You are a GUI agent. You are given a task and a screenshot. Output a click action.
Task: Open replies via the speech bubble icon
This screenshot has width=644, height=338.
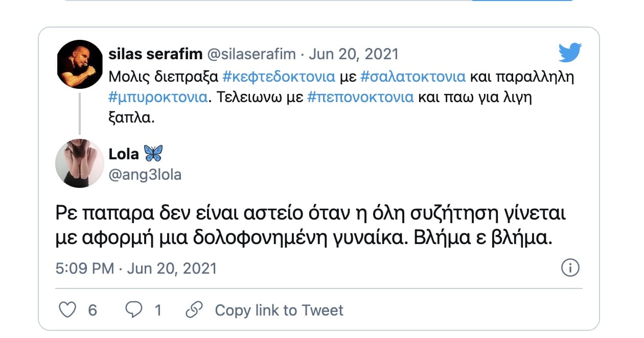point(134,310)
